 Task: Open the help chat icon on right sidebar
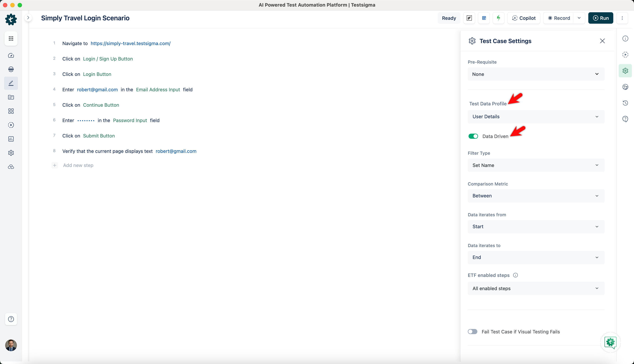[626, 119]
